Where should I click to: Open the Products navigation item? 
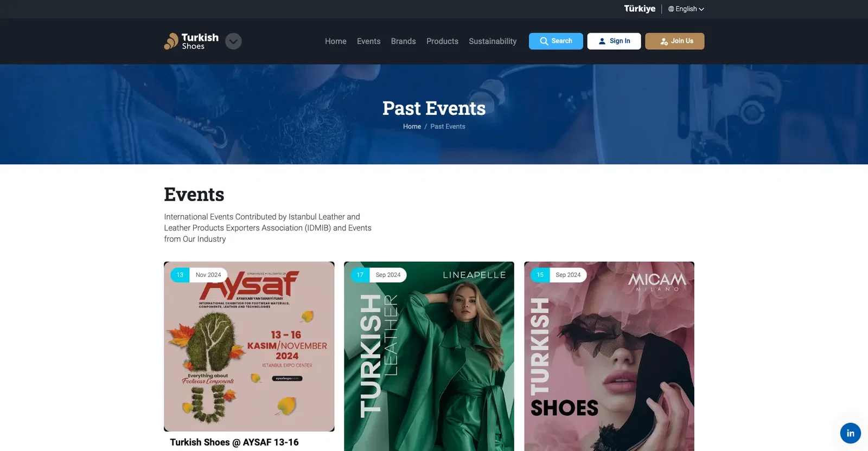tap(442, 41)
